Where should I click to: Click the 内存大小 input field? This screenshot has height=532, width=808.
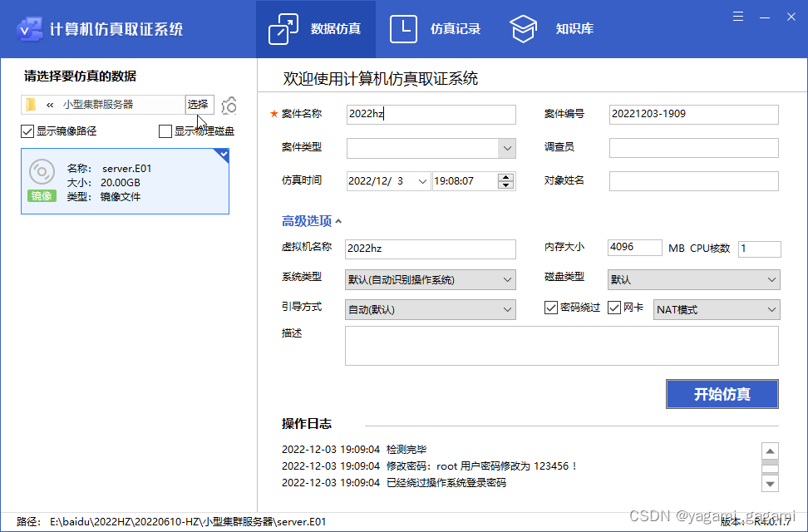click(635, 248)
